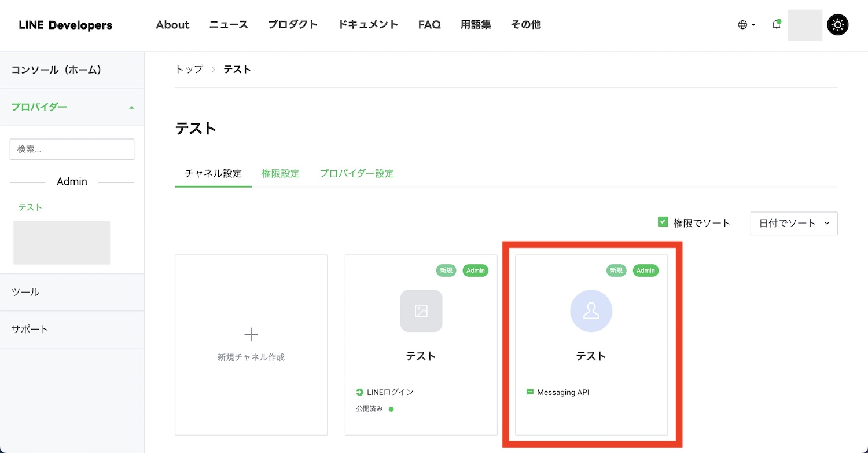Open the 日付でソート dropdown
868x453 pixels.
coord(794,223)
